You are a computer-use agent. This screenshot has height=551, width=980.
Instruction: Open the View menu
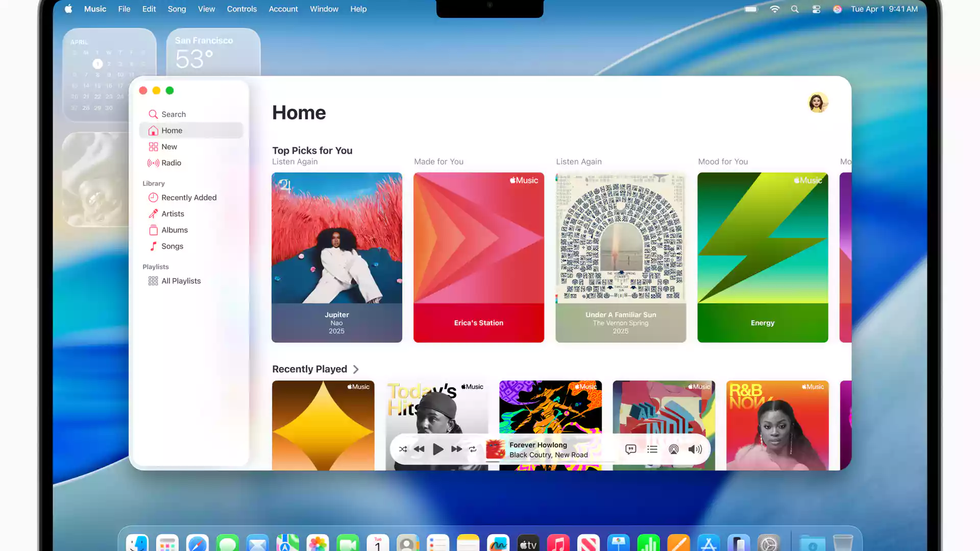pyautogui.click(x=206, y=9)
